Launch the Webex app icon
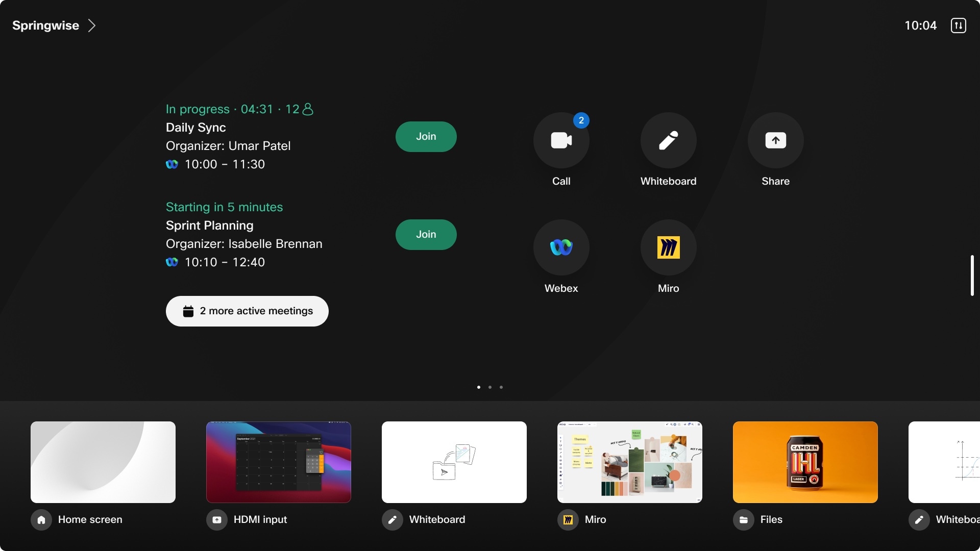This screenshot has height=551, width=980. (x=561, y=247)
